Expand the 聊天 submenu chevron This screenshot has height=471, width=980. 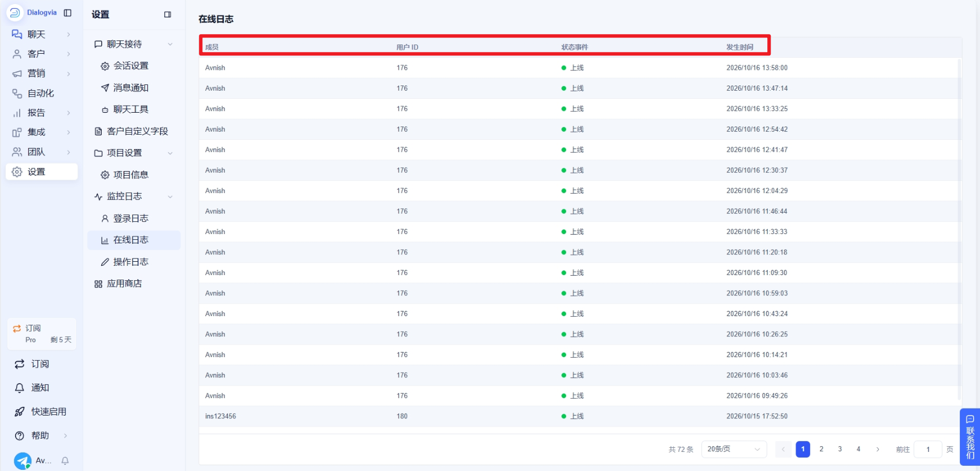(68, 35)
